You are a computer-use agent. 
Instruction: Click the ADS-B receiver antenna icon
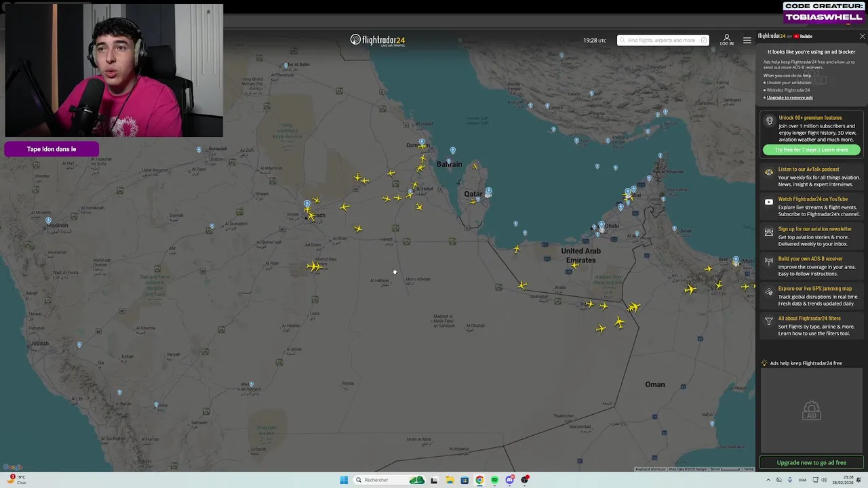[x=768, y=261]
